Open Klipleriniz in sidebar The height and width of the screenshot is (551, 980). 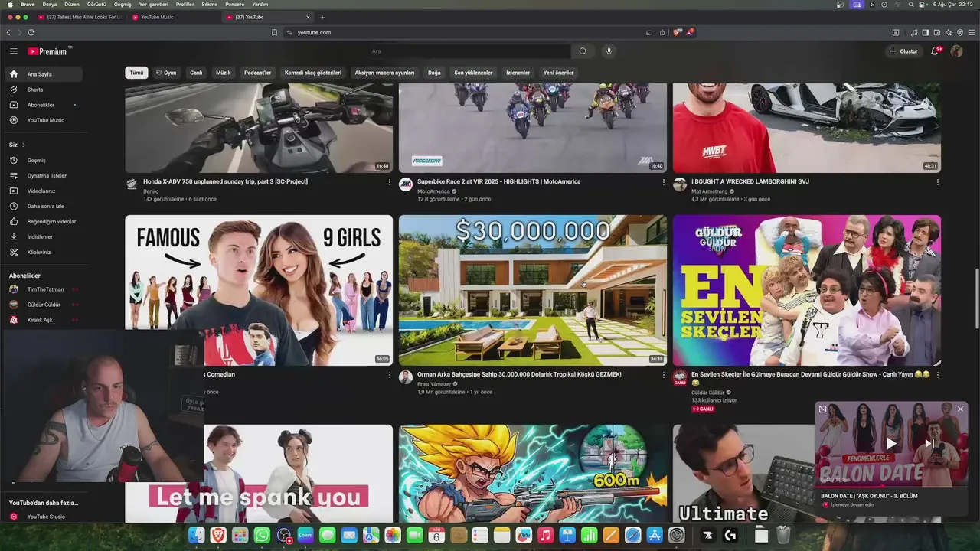point(44,252)
